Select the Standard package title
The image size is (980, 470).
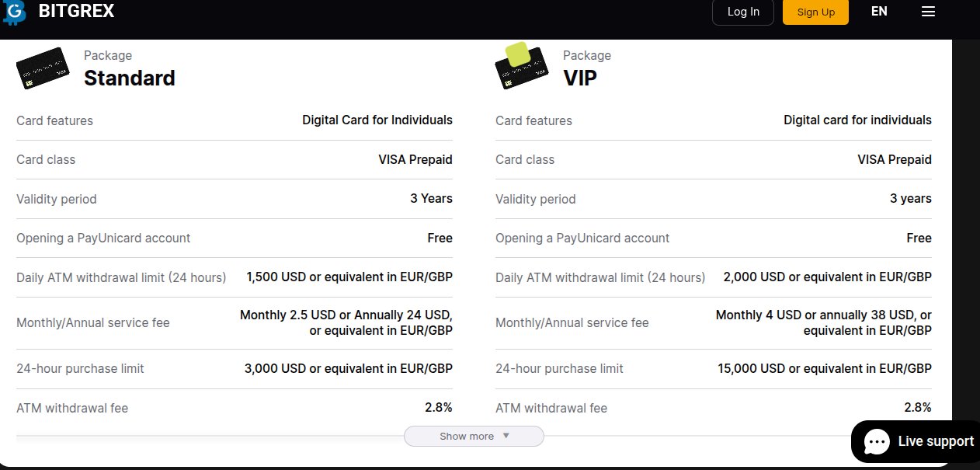pos(129,78)
